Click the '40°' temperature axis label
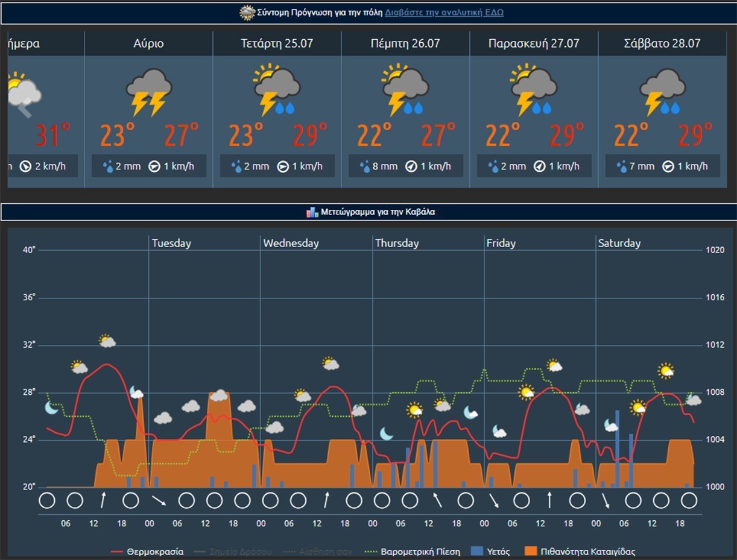The image size is (737, 560). tap(29, 250)
